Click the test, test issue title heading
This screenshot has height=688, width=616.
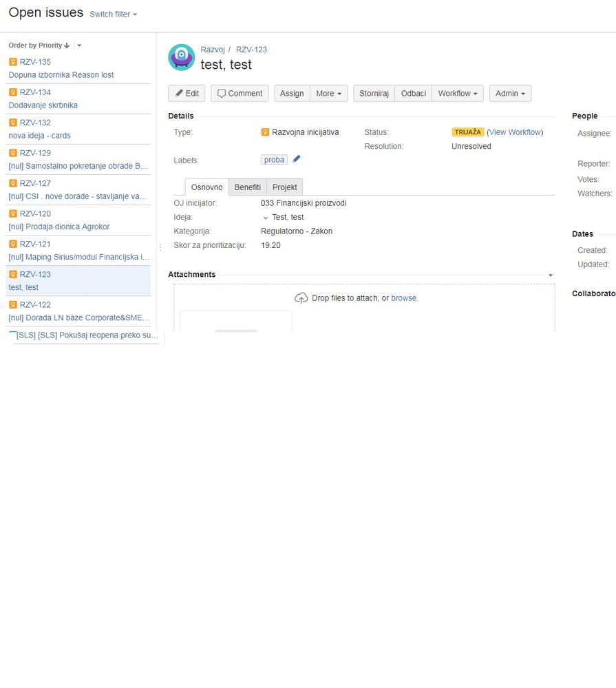point(226,65)
